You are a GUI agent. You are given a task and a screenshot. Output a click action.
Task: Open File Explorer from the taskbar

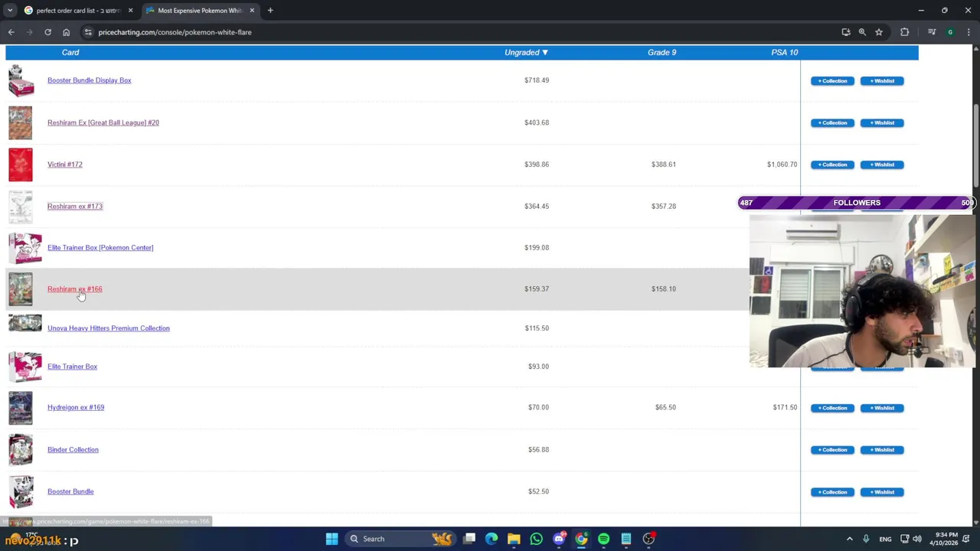(514, 539)
